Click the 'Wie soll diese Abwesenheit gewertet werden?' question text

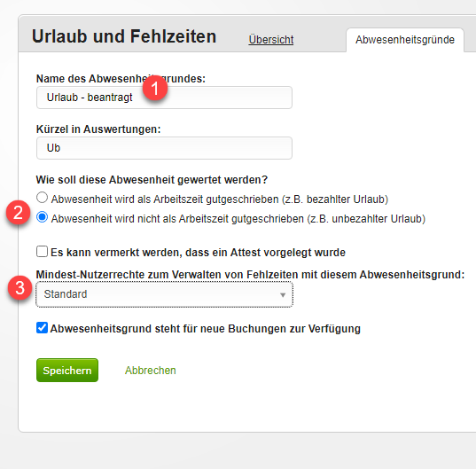point(152,180)
